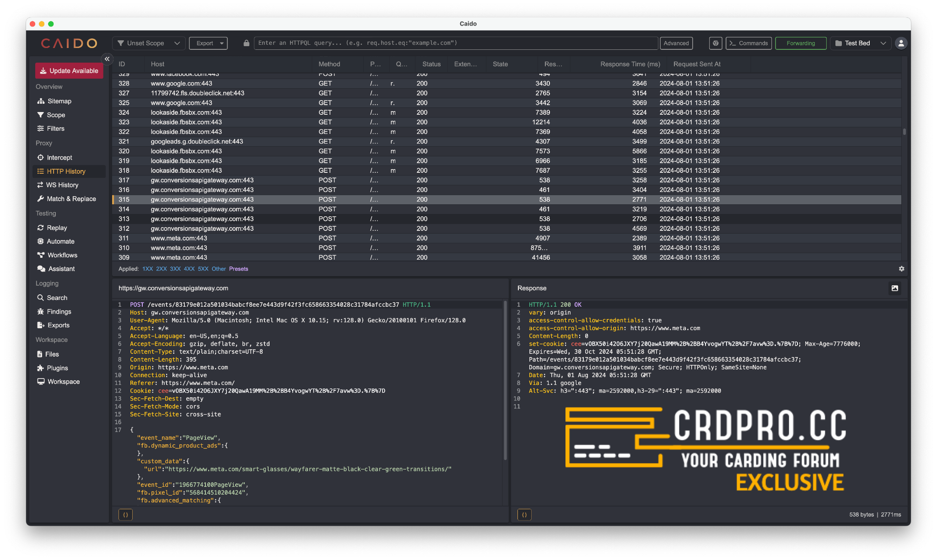Click the icon button left of Commands
This screenshot has height=560, width=937.
point(716,43)
